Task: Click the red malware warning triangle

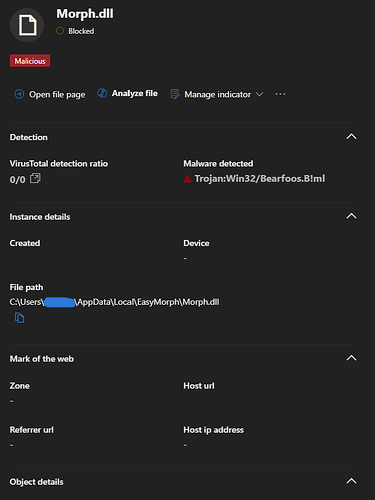Action: 187,179
